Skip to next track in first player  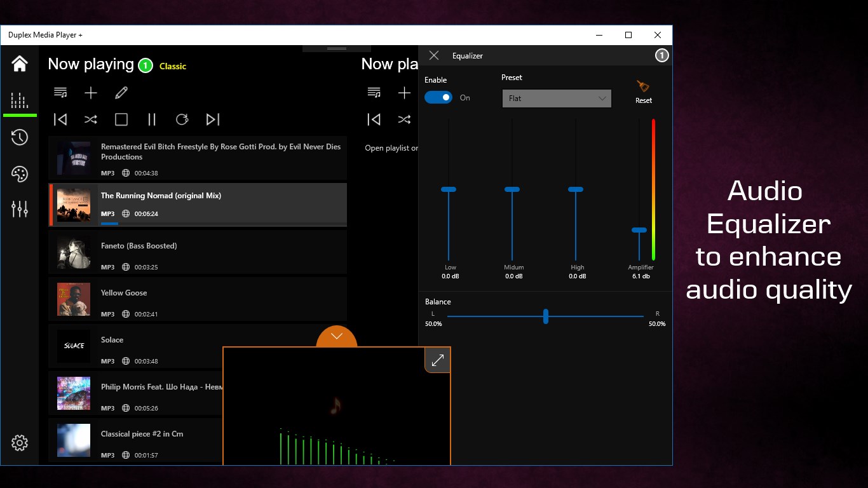click(213, 119)
